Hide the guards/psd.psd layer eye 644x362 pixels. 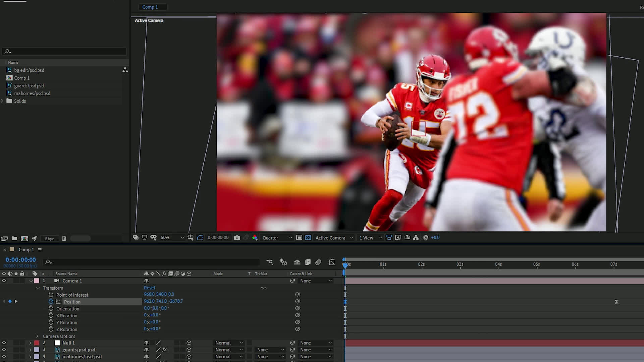(4, 350)
